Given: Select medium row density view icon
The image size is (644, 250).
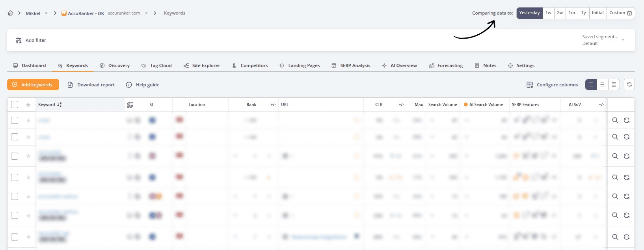Looking at the screenshot, I should [602, 85].
